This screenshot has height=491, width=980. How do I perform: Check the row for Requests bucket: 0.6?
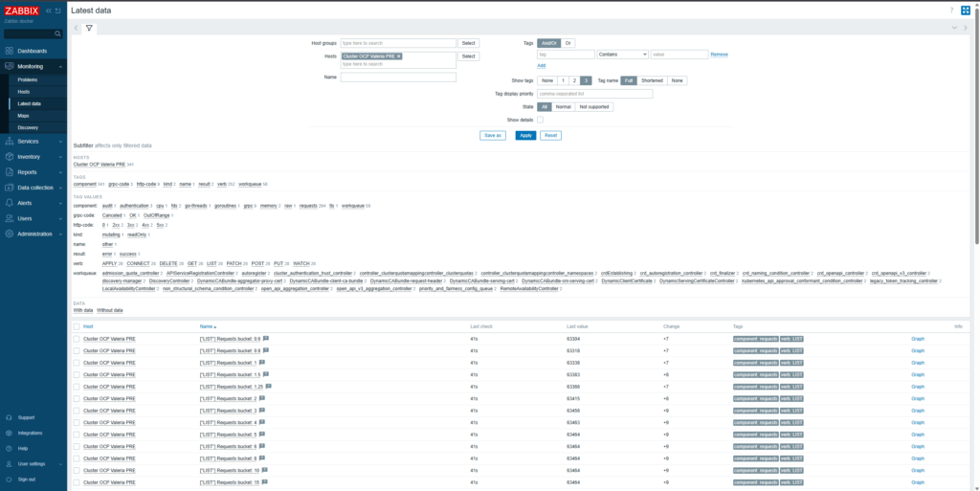point(77,339)
